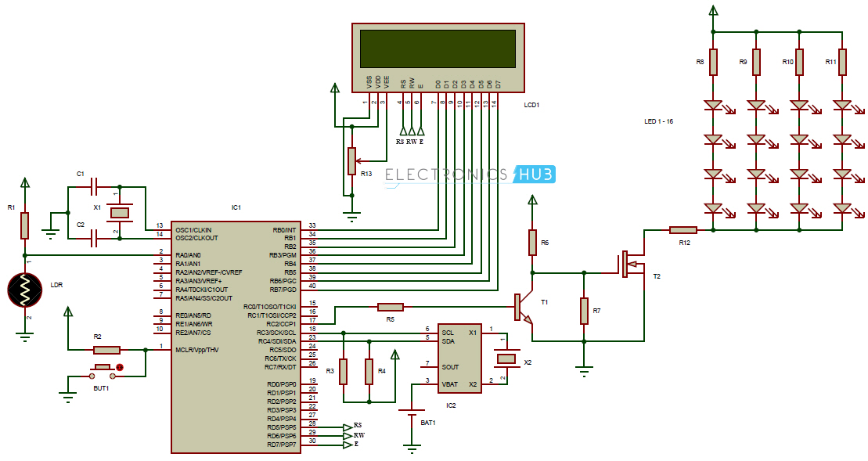Select the LDR photoresistor symbol
Screen dimensions: 868x461
coord(24,290)
